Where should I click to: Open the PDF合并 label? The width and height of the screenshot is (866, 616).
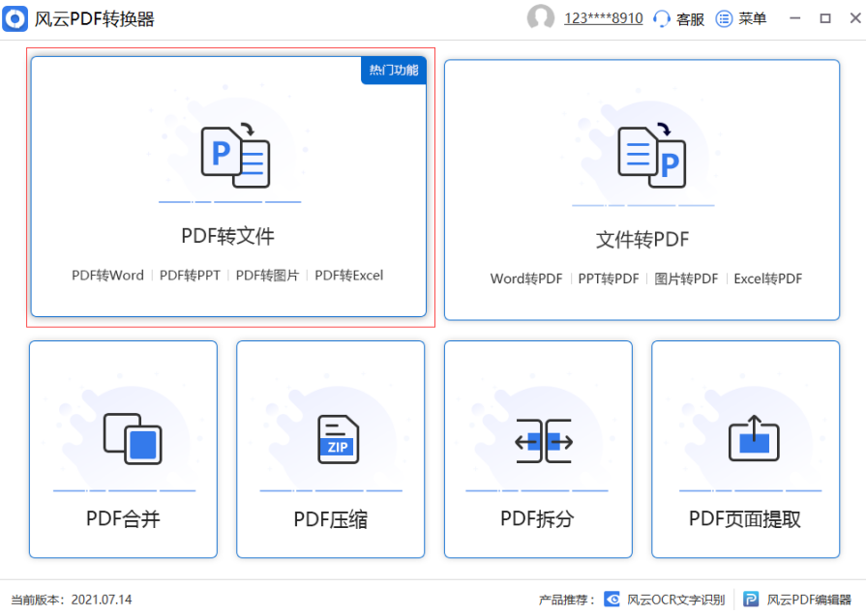[123, 519]
